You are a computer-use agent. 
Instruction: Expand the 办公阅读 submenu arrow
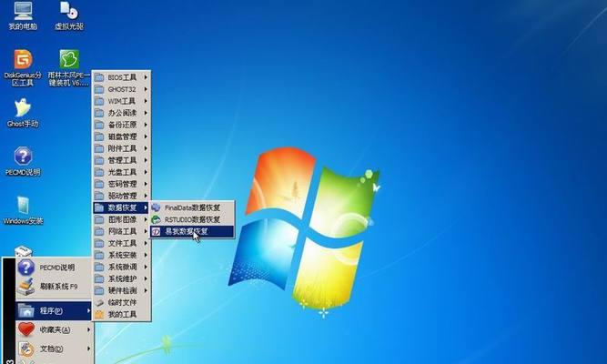pyautogui.click(x=146, y=113)
